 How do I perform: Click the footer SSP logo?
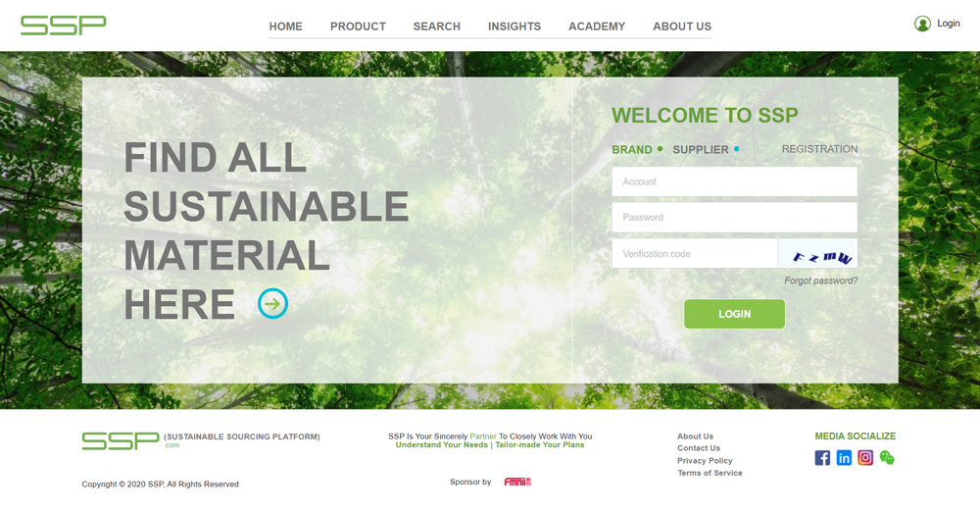121,441
